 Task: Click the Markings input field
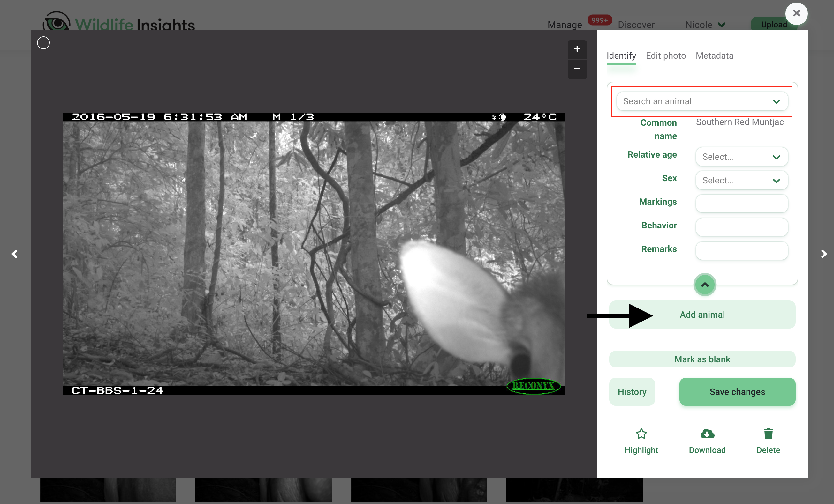pyautogui.click(x=742, y=203)
